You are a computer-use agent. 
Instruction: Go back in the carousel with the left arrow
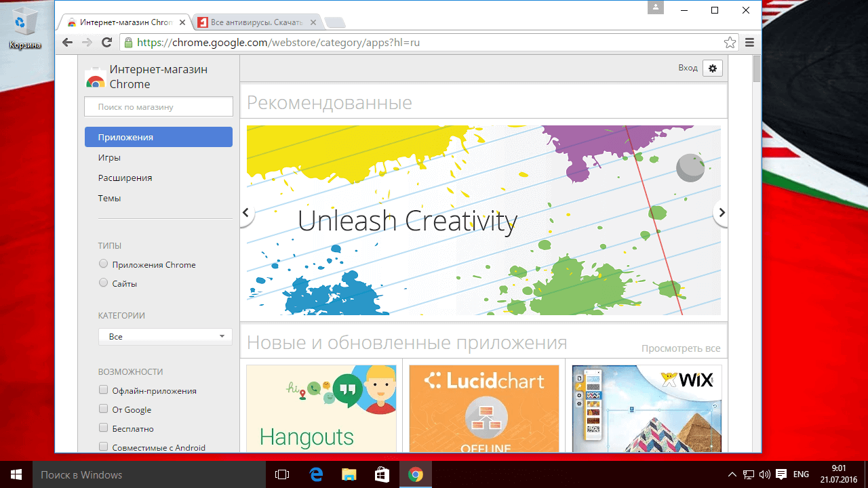click(x=245, y=212)
